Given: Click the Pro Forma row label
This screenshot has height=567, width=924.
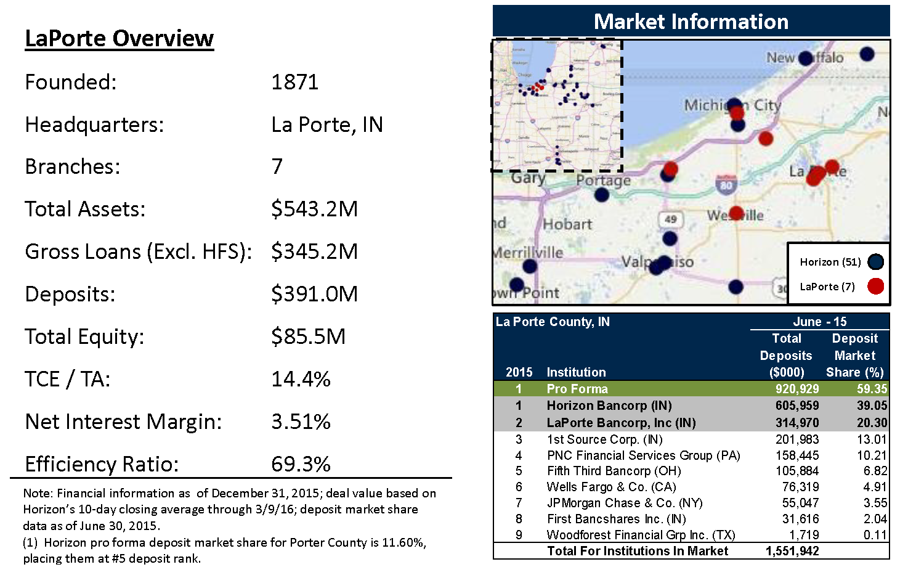Looking at the screenshot, I should [x=577, y=389].
